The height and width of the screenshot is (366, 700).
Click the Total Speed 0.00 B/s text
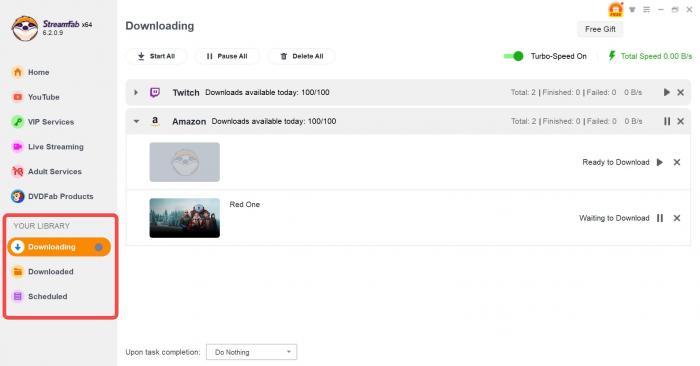pyautogui.click(x=656, y=56)
